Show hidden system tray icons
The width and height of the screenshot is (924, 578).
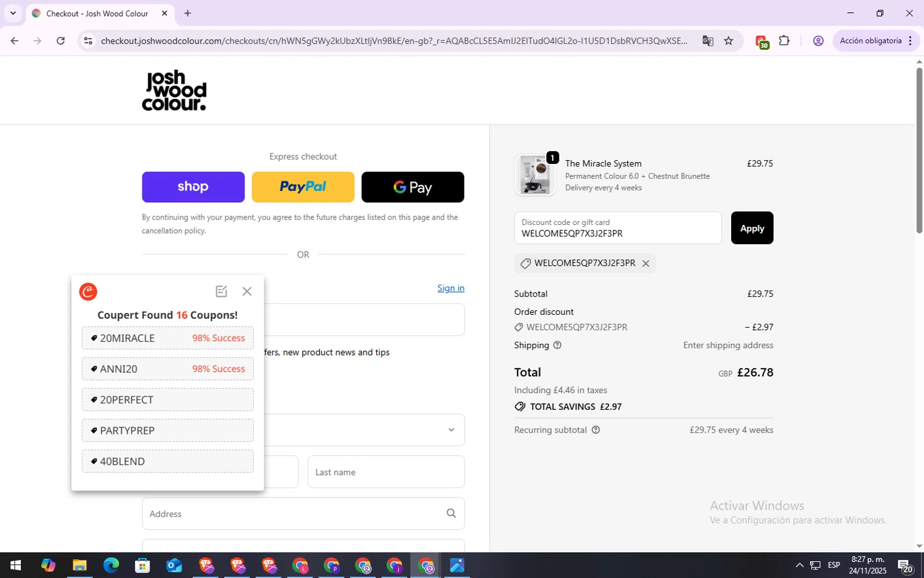click(799, 565)
